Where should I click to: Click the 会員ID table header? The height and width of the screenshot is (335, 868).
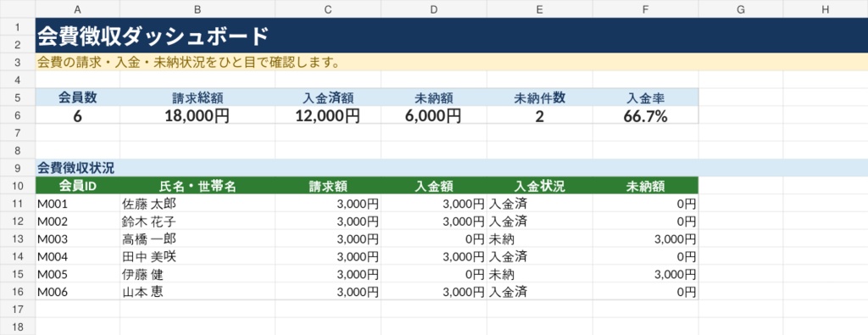click(x=77, y=186)
